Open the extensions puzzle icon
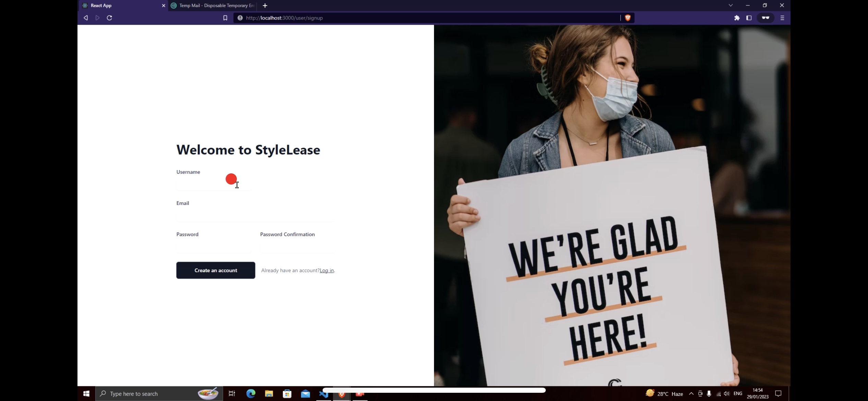868x401 pixels. pos(737,18)
